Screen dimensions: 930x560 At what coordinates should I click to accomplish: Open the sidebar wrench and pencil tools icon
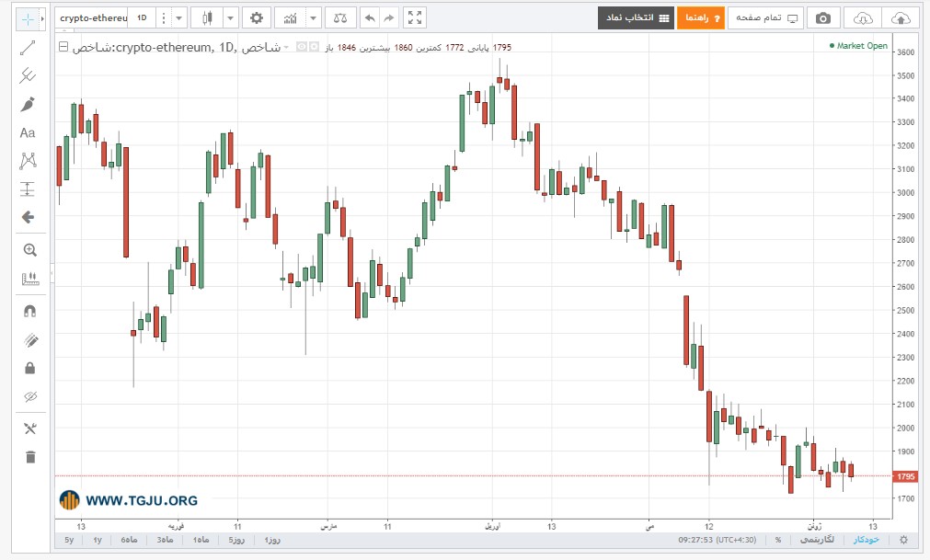click(x=29, y=428)
